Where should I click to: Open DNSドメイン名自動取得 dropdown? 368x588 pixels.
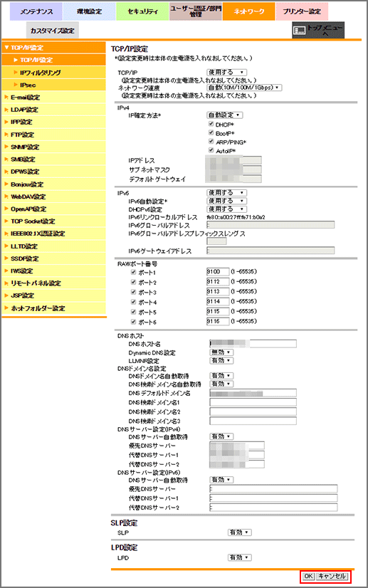click(x=221, y=376)
